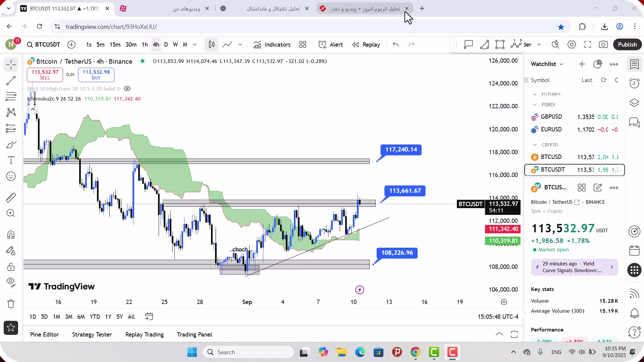Open the Strategy Tester tab
The height and width of the screenshot is (362, 644).
tap(92, 335)
